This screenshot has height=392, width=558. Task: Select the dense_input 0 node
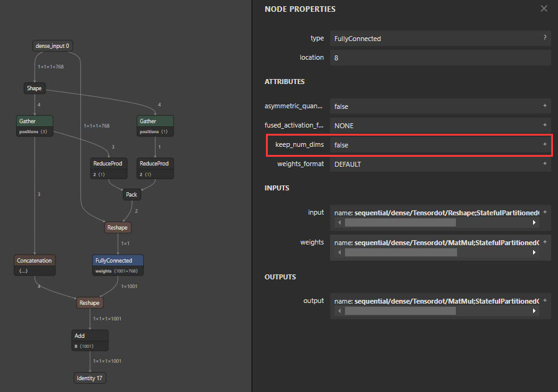[x=52, y=46]
